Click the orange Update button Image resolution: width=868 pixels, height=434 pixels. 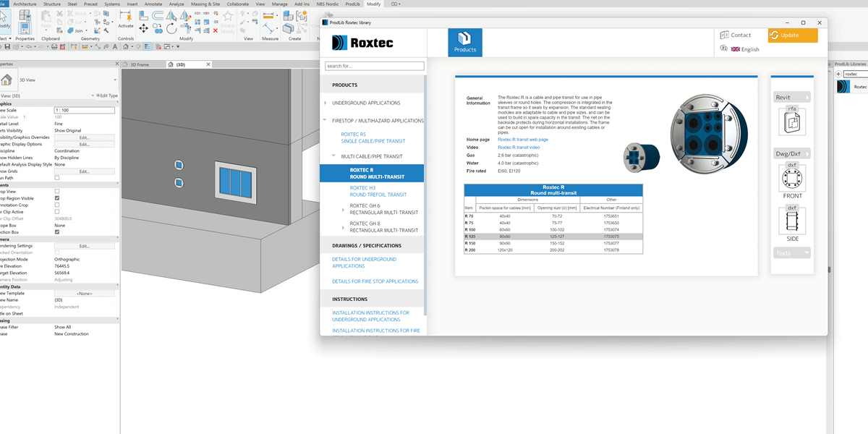click(x=793, y=35)
